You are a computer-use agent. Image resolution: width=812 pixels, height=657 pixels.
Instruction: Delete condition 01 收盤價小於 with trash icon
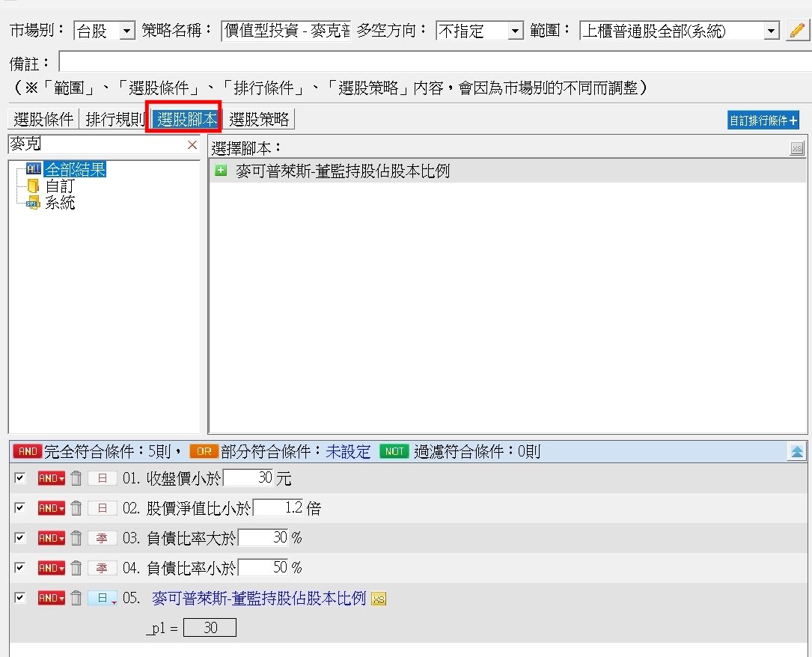pyautogui.click(x=76, y=479)
